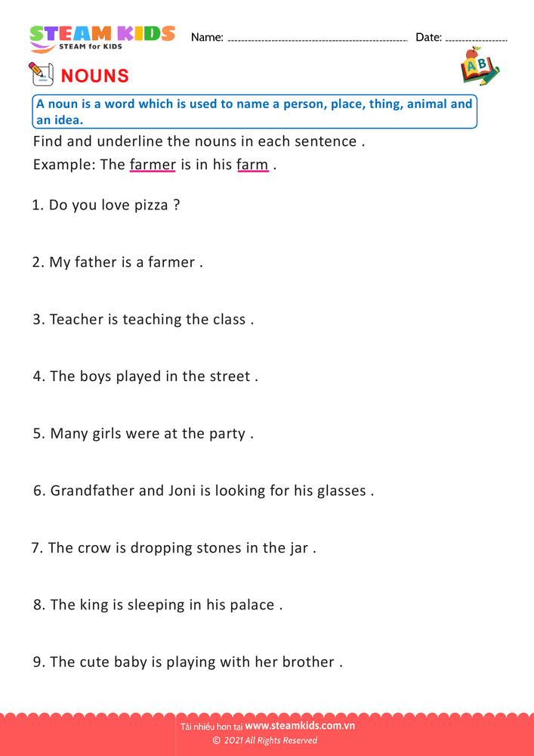Click the blue noun definition box
The image size is (534, 756).
tap(255, 112)
